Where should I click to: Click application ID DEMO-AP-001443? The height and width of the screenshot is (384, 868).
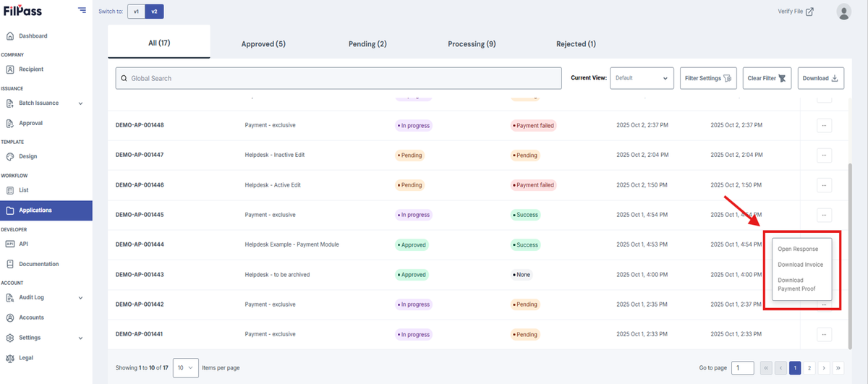click(x=140, y=275)
